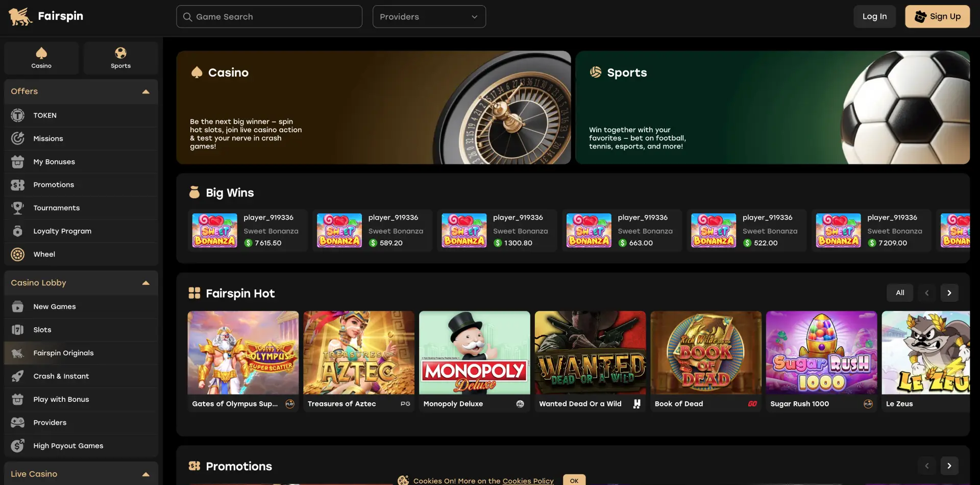The height and width of the screenshot is (485, 980).
Task: Open the Providers dropdown
Action: (x=429, y=16)
